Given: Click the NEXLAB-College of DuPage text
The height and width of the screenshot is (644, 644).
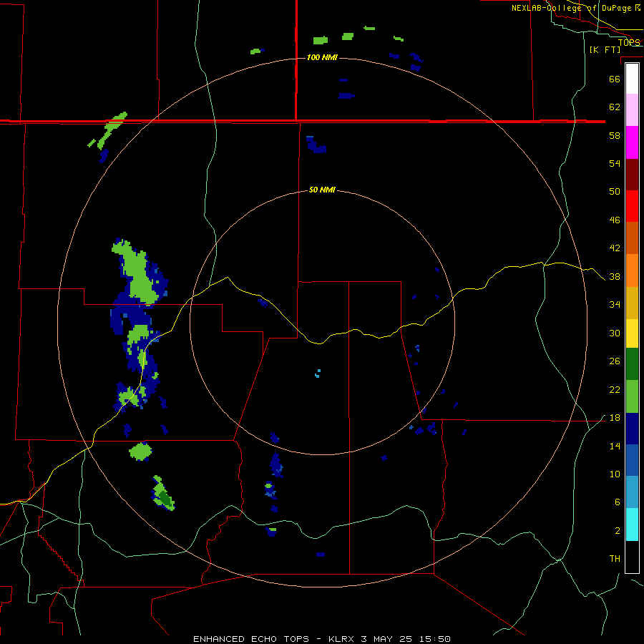Looking at the screenshot, I should [x=575, y=8].
